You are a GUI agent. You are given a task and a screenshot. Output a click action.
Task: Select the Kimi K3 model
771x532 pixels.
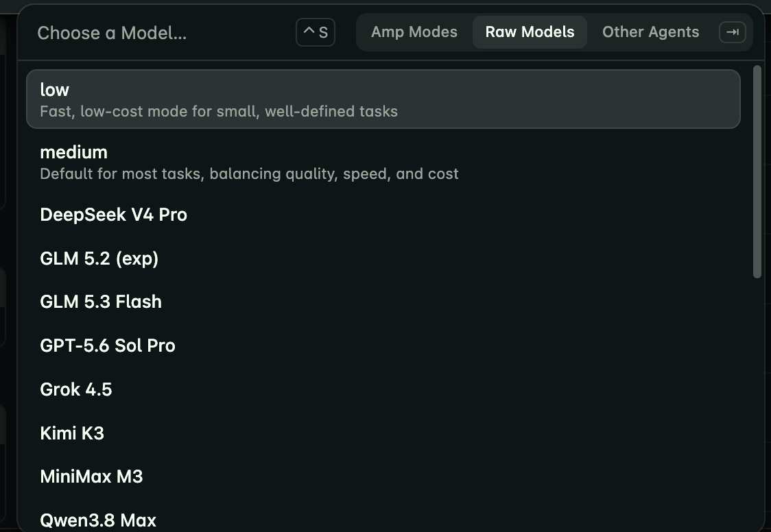tap(383, 433)
